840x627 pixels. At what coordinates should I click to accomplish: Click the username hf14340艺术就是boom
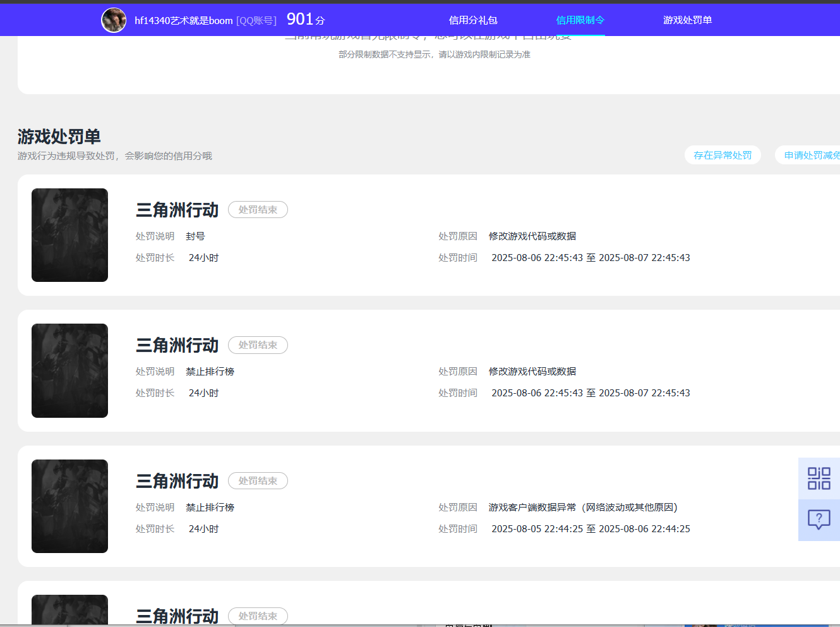pos(183,20)
